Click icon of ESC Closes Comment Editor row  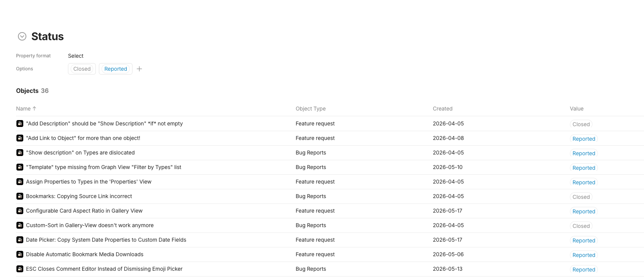pyautogui.click(x=20, y=269)
